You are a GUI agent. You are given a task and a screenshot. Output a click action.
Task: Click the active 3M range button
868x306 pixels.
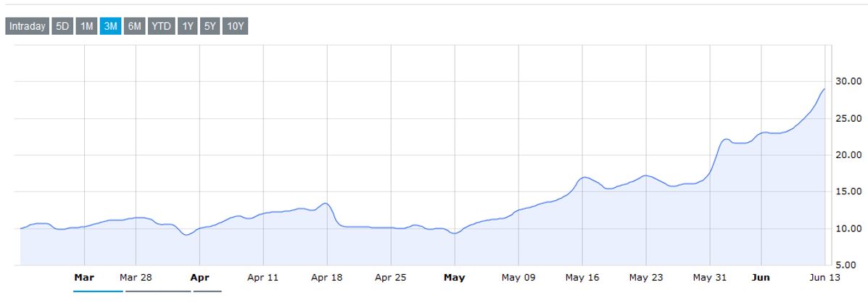click(x=111, y=27)
